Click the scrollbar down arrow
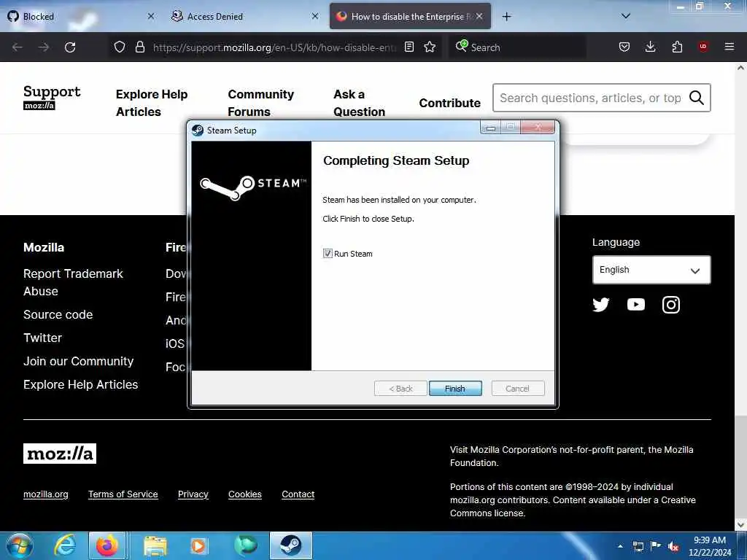The height and width of the screenshot is (560, 747). point(740,525)
